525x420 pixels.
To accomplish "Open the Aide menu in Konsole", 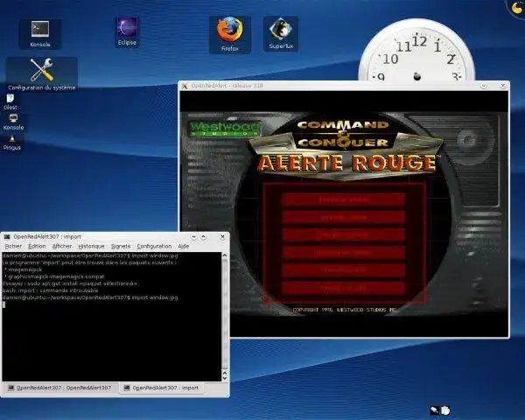I will 184,246.
